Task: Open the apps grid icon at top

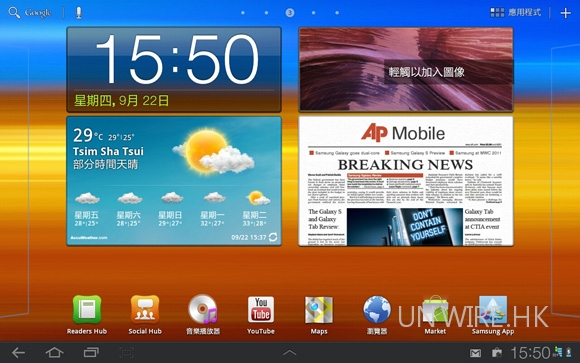Action: 497,13
